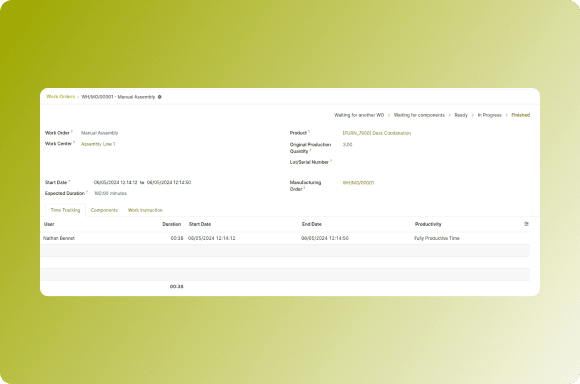Viewport: 580px width, 384px height.
Task: Switch to the Work Instruction tab
Action: click(x=145, y=210)
